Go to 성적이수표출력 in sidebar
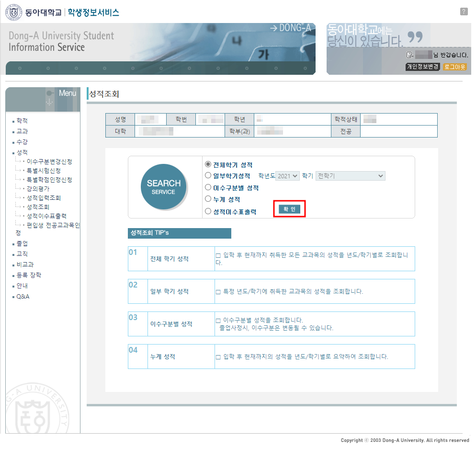 click(x=46, y=216)
